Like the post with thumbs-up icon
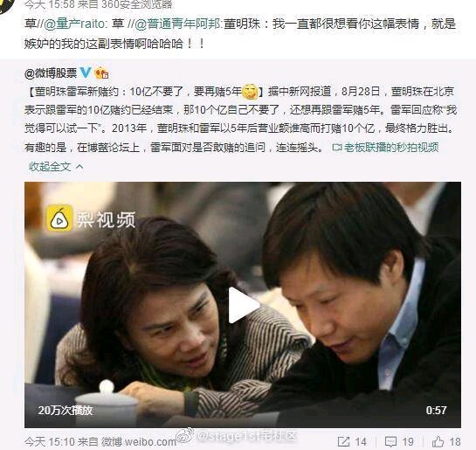 [438, 441]
